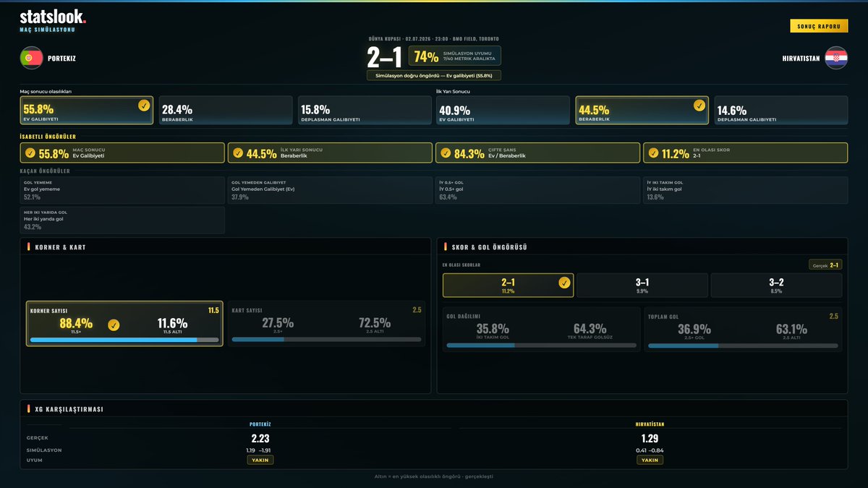The height and width of the screenshot is (488, 868).
Task: Click the Portekiz YAKIN badge
Action: 260,460
